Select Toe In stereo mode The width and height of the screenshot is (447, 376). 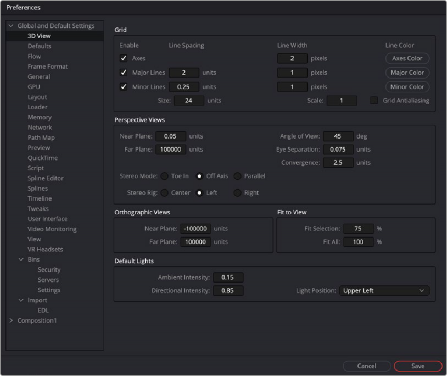coord(164,176)
